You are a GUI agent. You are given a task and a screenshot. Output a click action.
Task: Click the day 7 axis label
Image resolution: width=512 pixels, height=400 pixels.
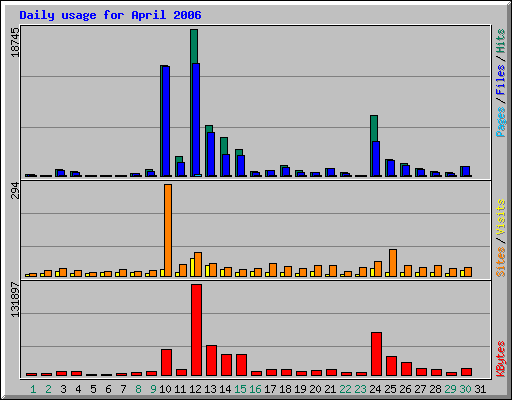123,389
